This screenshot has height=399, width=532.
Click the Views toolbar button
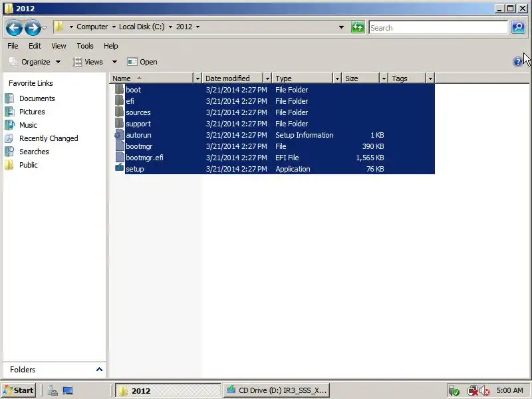tap(88, 62)
